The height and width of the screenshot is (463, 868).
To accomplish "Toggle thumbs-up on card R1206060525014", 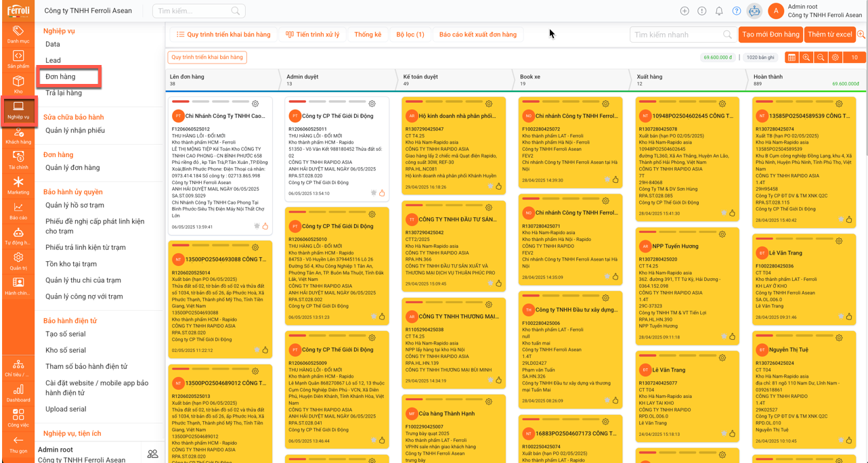I will pyautogui.click(x=265, y=350).
